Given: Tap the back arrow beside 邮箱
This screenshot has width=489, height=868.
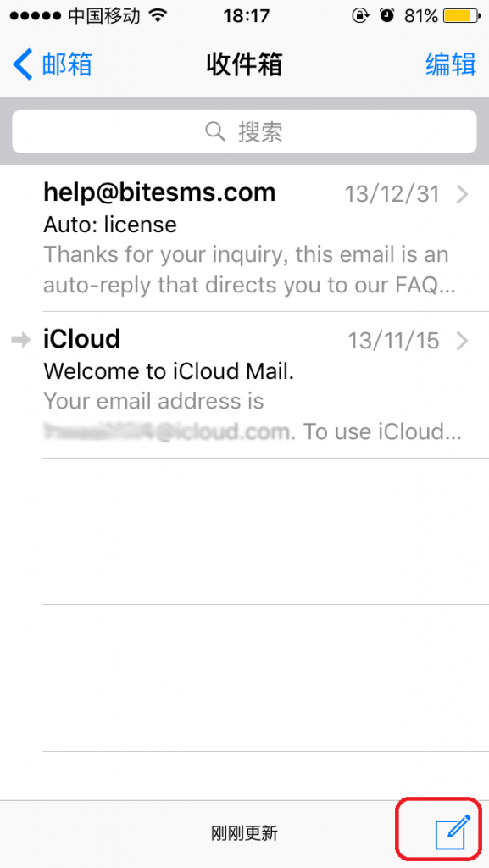Looking at the screenshot, I should point(23,64).
